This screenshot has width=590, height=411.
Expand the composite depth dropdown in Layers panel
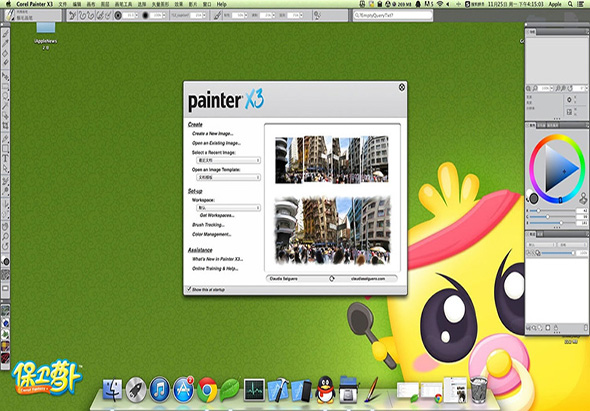[x=572, y=245]
